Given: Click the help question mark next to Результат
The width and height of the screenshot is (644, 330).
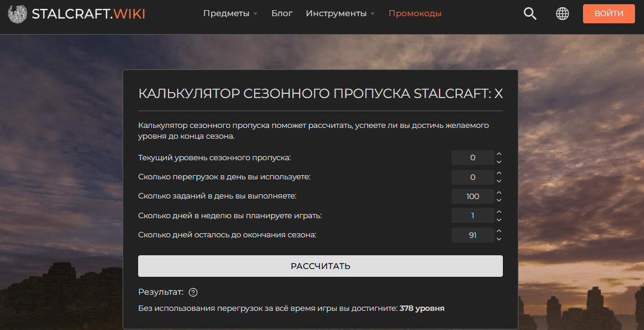Looking at the screenshot, I should (193, 292).
